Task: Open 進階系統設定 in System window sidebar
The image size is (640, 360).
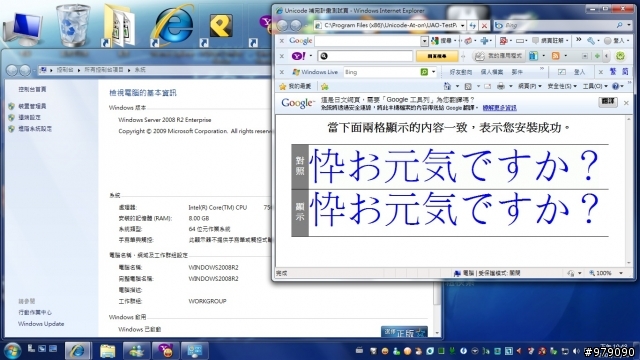Action: point(35,129)
